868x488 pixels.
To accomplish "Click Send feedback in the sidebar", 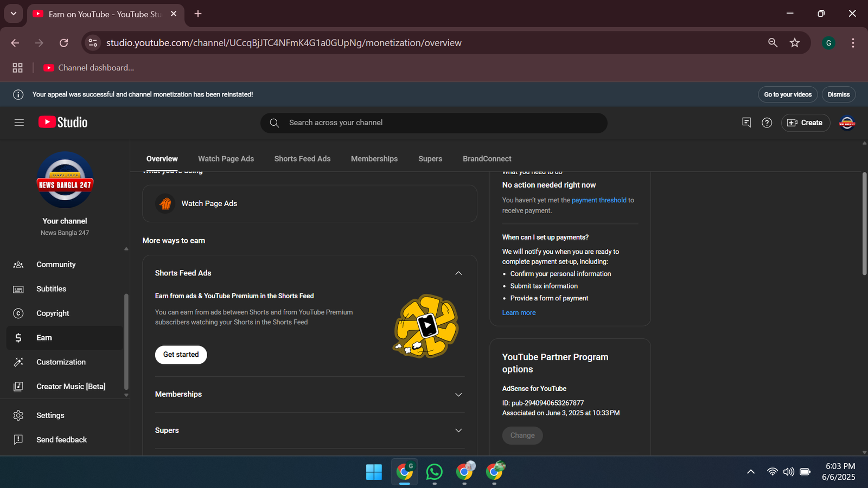I will pos(65,440).
